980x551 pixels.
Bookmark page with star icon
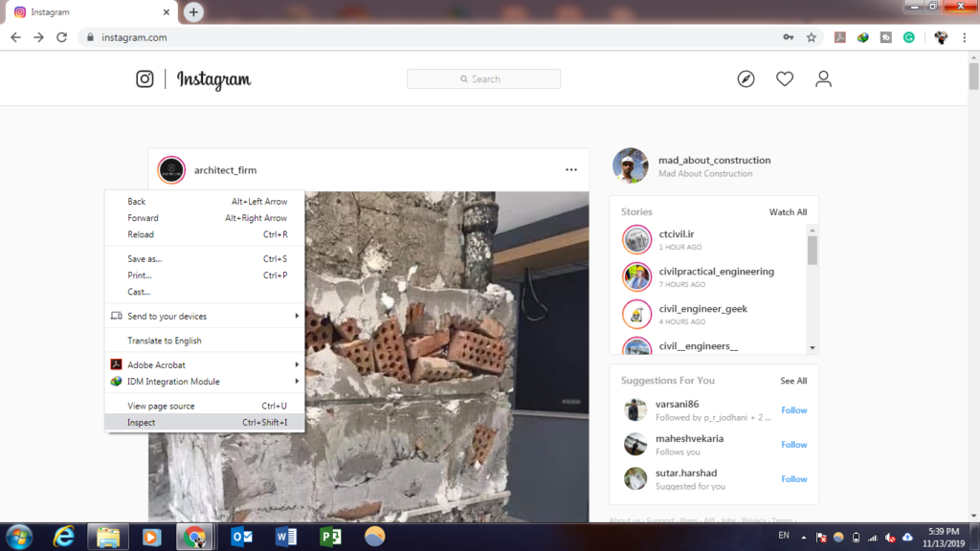pos(812,37)
